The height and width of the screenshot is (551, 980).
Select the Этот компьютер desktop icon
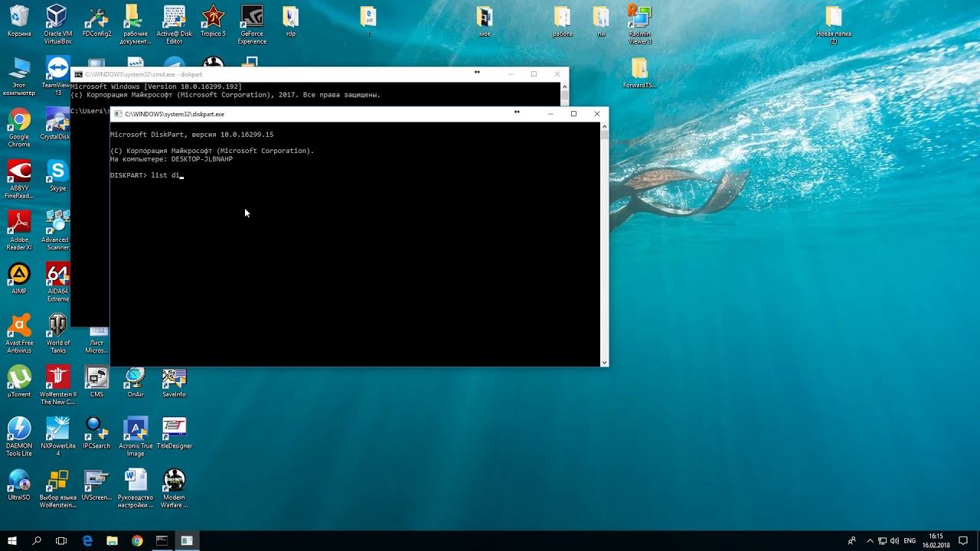tap(19, 77)
